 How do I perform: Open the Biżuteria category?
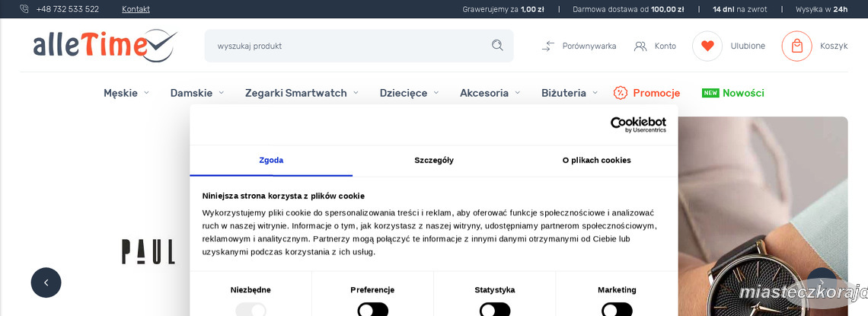pos(563,93)
